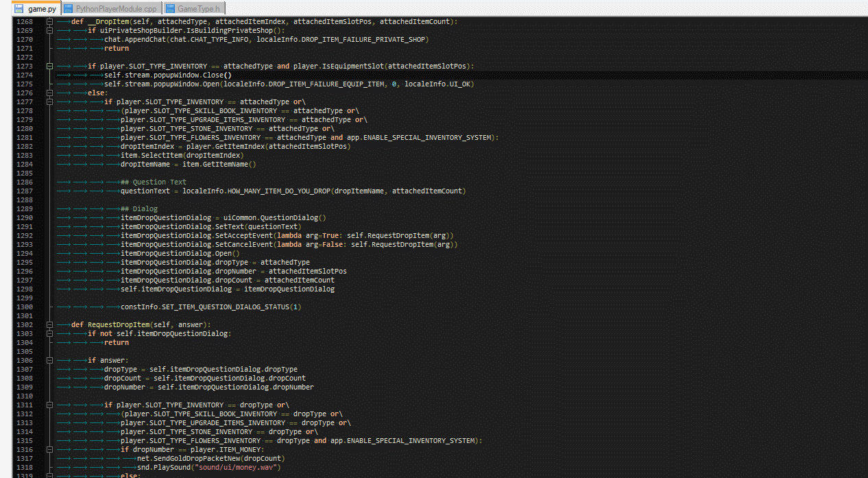Collapse the __DropItem function at line 1268
This screenshot has height=478, width=868.
click(50, 22)
